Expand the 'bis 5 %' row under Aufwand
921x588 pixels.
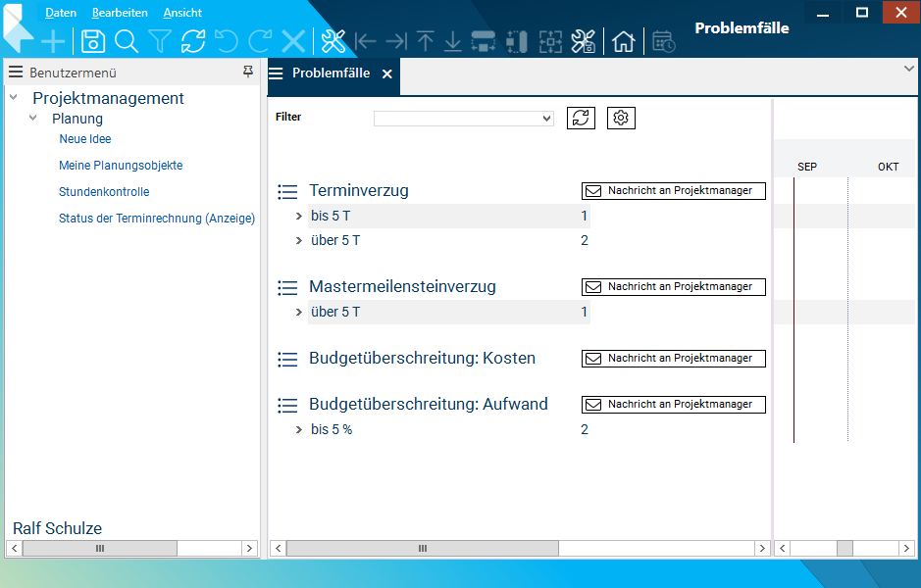coord(299,430)
